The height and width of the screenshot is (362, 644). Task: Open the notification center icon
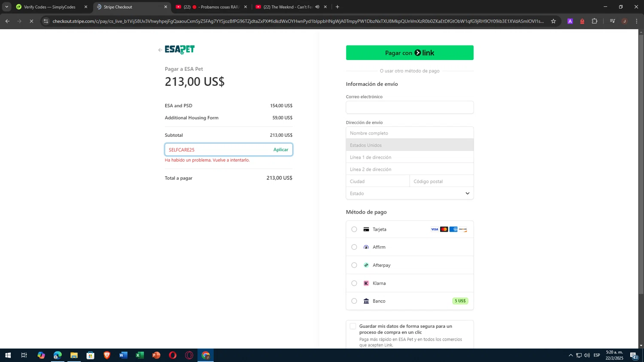[x=634, y=355]
